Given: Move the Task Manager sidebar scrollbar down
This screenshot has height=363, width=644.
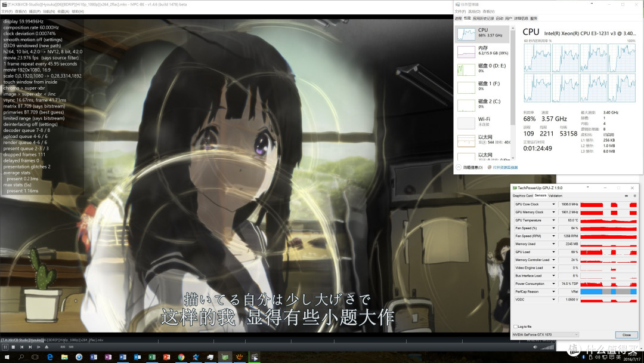Looking at the screenshot, I should click(512, 158).
